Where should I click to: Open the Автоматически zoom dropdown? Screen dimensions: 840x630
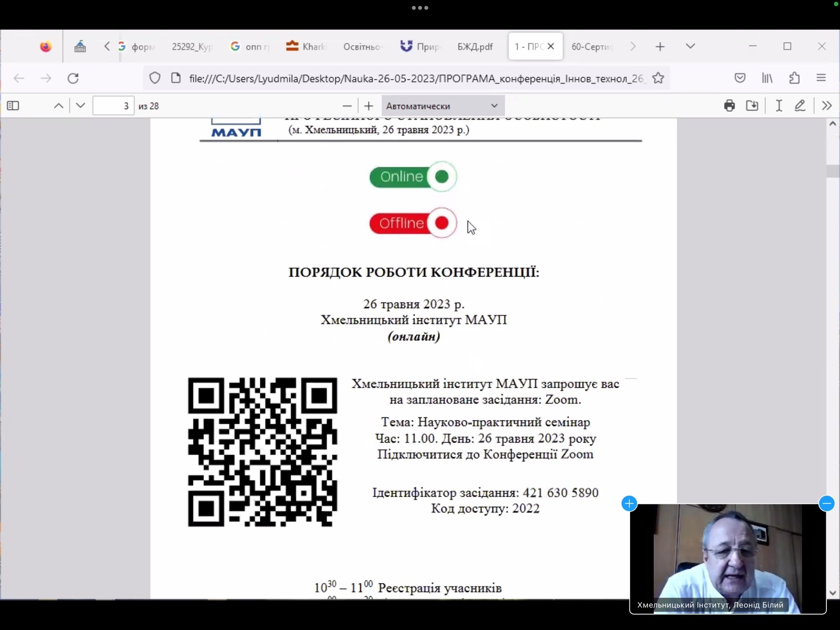[443, 106]
